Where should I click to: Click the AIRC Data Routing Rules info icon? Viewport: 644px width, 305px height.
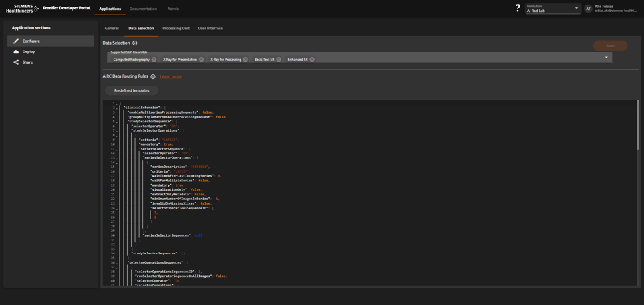click(x=153, y=77)
